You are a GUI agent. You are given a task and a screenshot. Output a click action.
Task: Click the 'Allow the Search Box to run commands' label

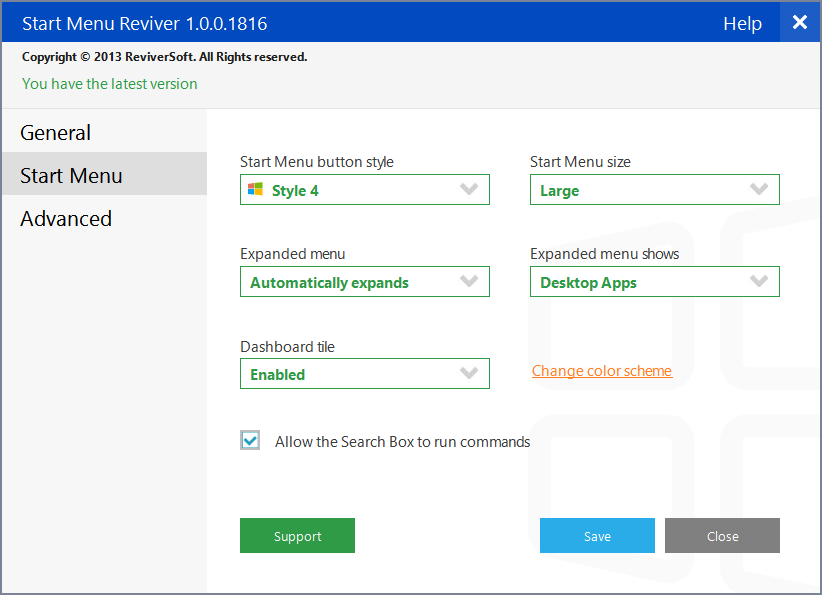point(403,442)
